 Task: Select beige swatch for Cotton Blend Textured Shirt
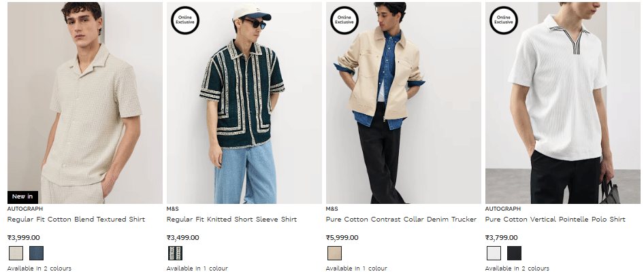pos(16,253)
